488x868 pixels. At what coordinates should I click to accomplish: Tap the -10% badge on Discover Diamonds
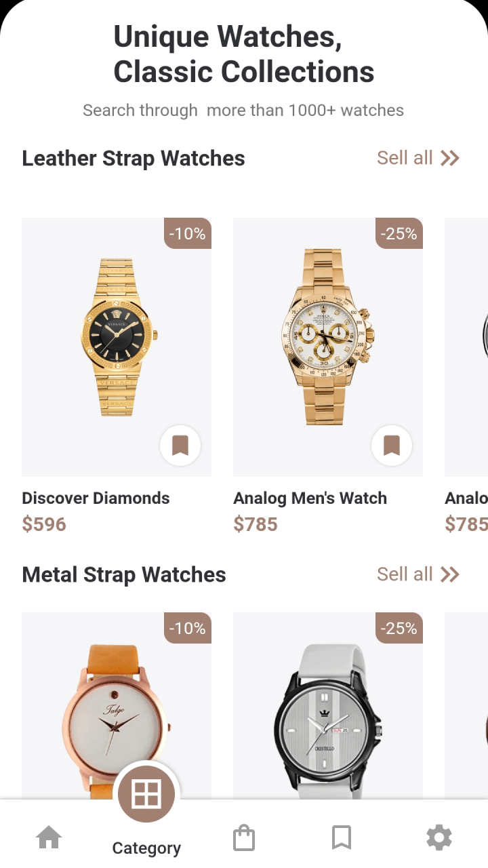188,233
